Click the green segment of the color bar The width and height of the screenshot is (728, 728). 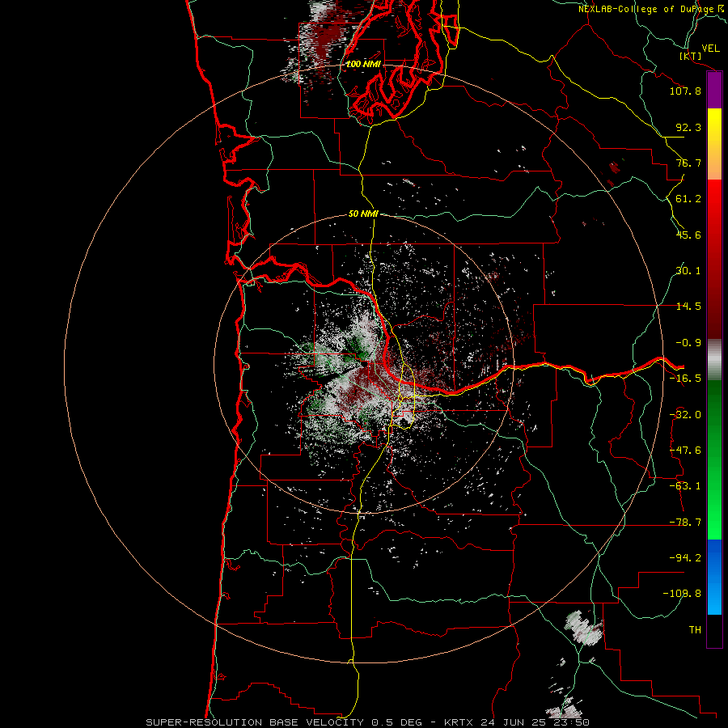click(x=714, y=459)
